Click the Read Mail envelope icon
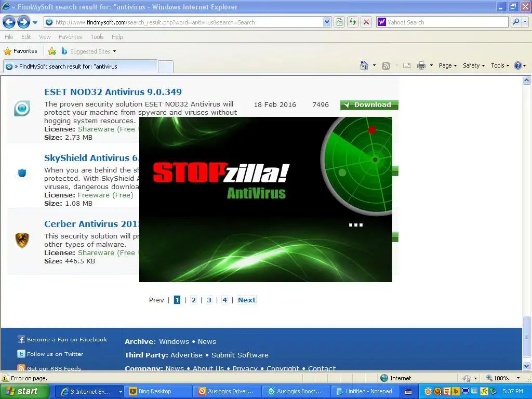532x399 pixels. [407, 66]
